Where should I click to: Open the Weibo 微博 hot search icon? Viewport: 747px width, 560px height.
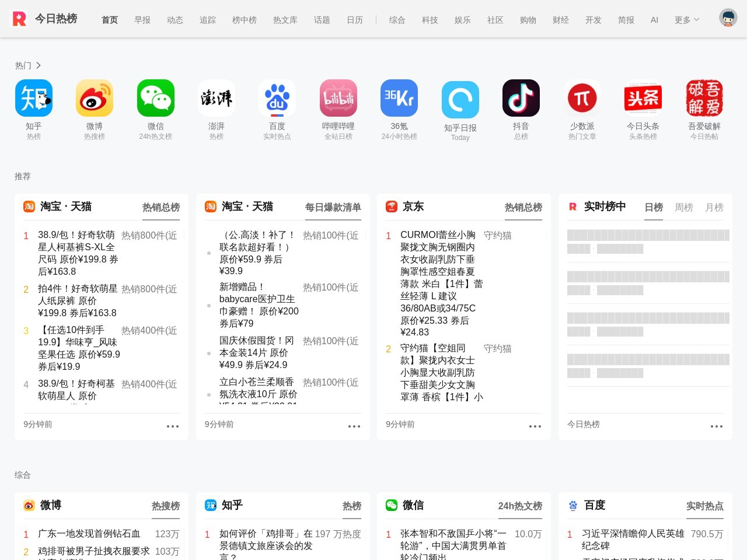pyautogui.click(x=95, y=99)
